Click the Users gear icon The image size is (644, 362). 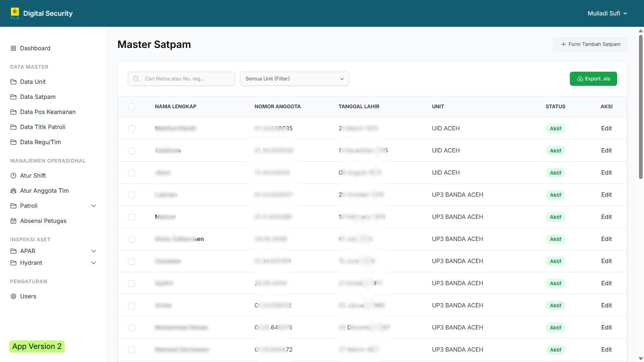tap(13, 296)
